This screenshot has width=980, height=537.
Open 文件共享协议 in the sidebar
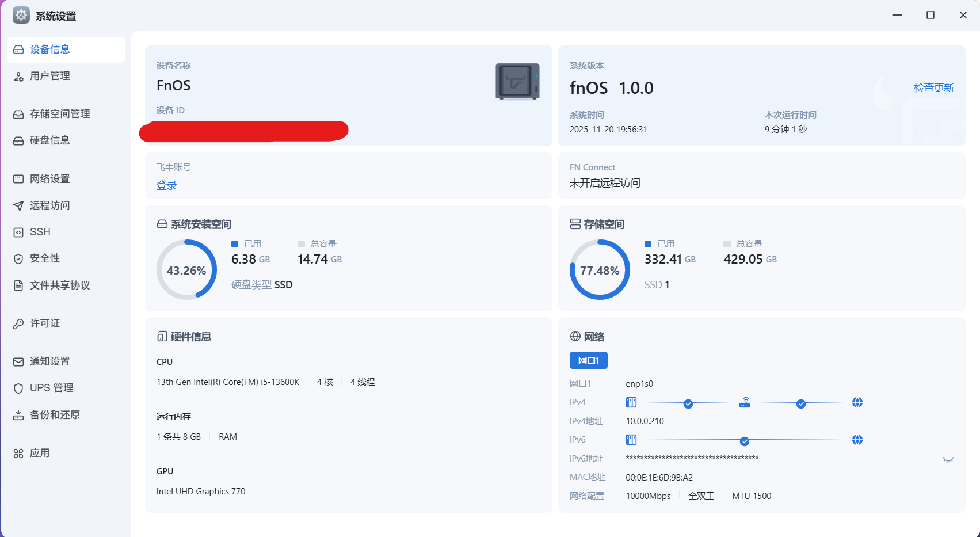(60, 285)
